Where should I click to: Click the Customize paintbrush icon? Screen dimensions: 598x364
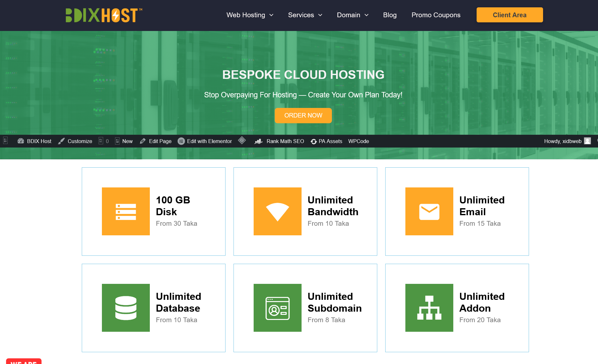coord(61,141)
